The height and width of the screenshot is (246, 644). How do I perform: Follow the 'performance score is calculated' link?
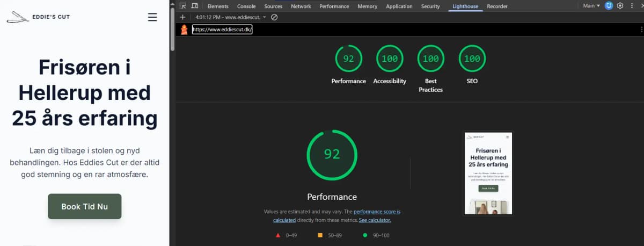336,216
